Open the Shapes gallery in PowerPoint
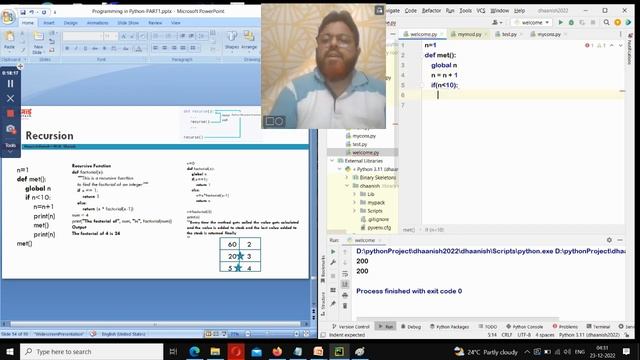The height and width of the screenshot is (360, 640). 231,41
